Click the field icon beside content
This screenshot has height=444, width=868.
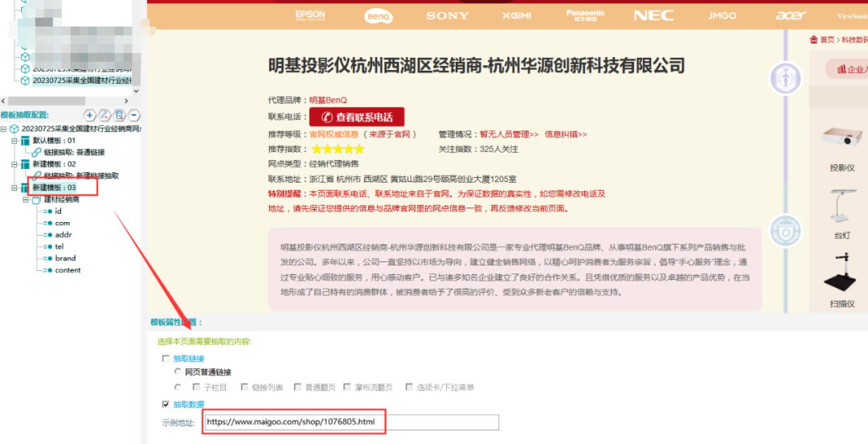48,270
